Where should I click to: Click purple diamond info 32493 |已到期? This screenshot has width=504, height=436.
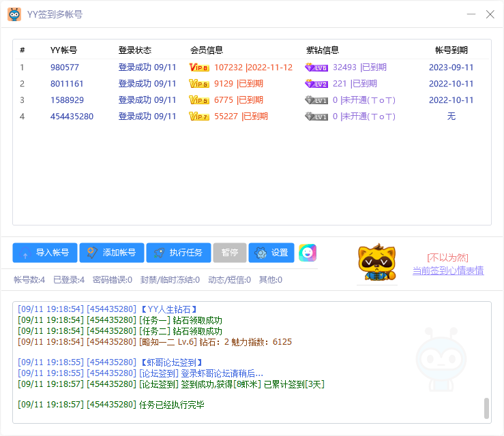click(x=359, y=67)
